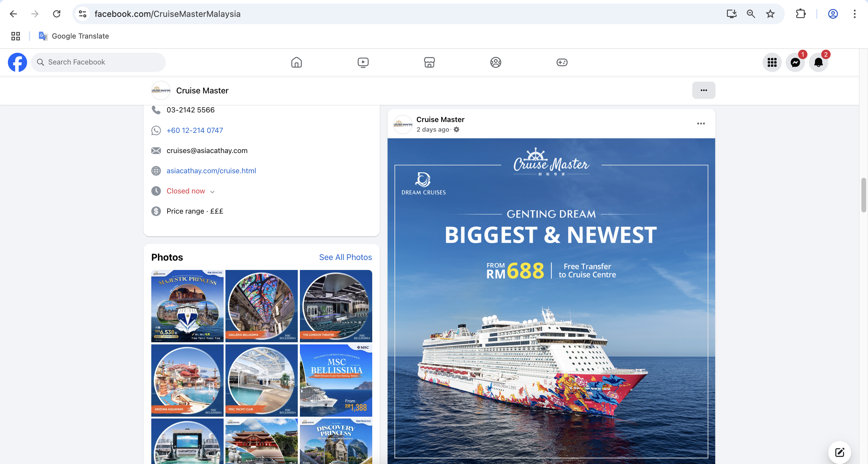This screenshot has height=464, width=868.
Task: Open the Facebook menu grid icon
Action: tap(772, 62)
